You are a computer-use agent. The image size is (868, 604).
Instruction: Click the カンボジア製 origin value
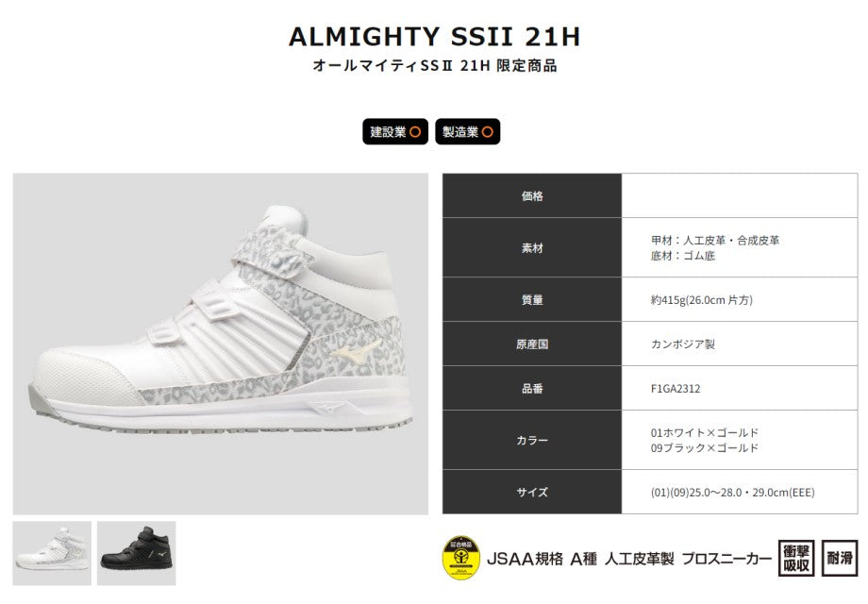[x=682, y=344]
